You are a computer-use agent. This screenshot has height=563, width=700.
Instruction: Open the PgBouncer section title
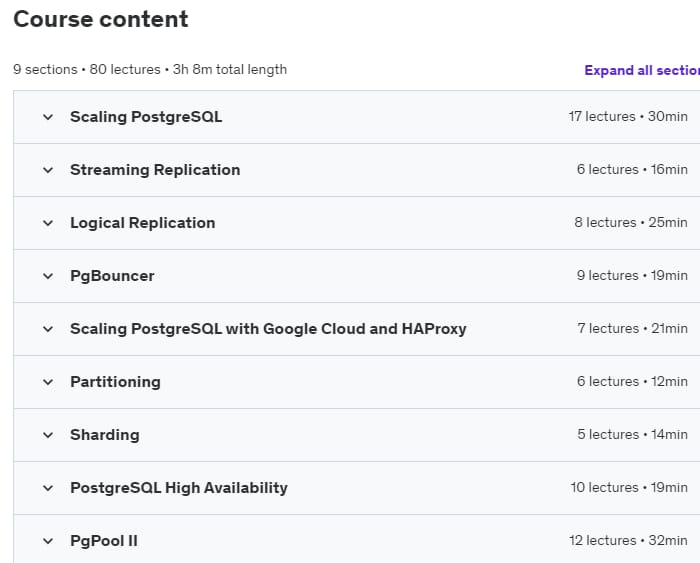112,276
